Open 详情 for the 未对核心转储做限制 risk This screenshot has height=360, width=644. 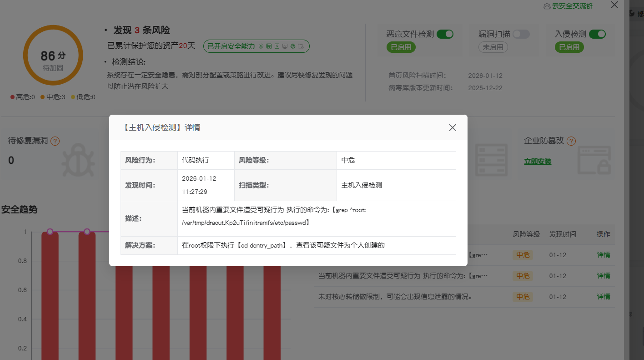tap(603, 297)
